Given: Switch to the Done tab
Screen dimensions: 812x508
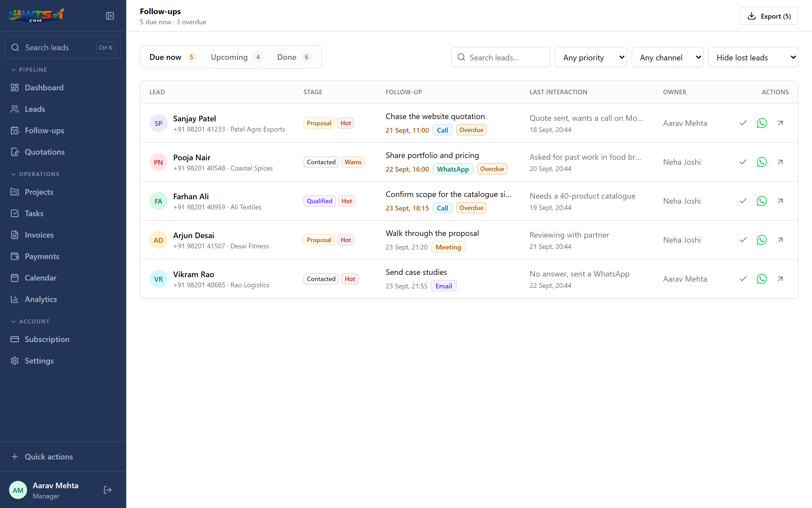Looking at the screenshot, I should click(x=294, y=57).
